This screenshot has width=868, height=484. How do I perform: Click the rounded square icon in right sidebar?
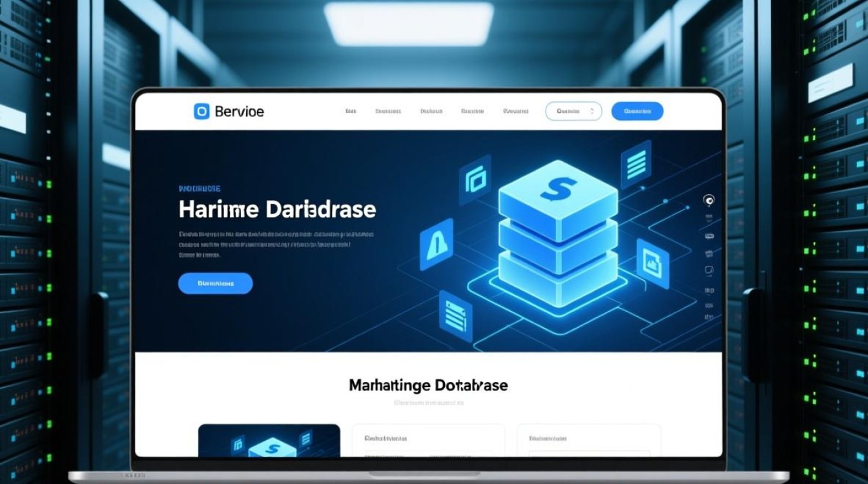coord(708,271)
